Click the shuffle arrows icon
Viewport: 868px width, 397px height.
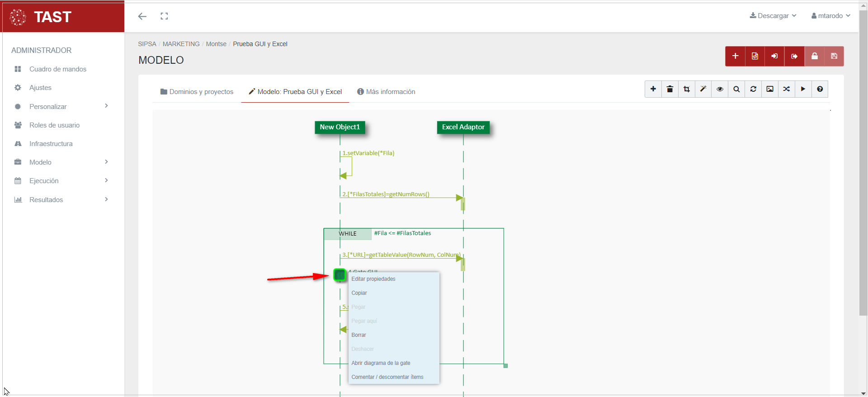(x=787, y=89)
